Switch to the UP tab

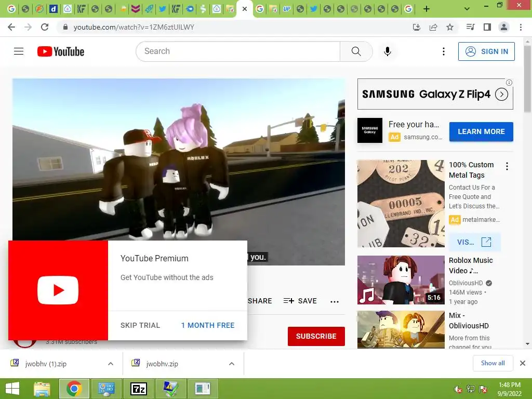287,9
